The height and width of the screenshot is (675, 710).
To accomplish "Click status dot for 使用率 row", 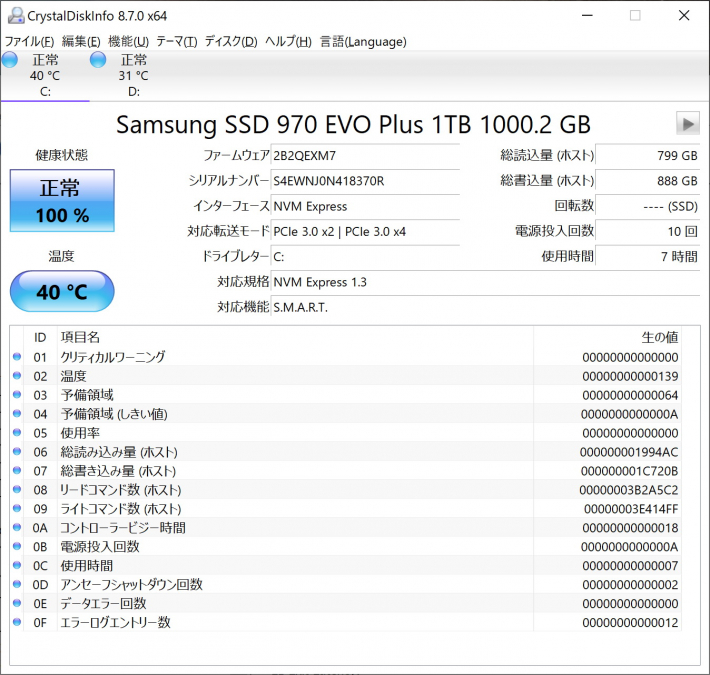I will tap(16, 433).
